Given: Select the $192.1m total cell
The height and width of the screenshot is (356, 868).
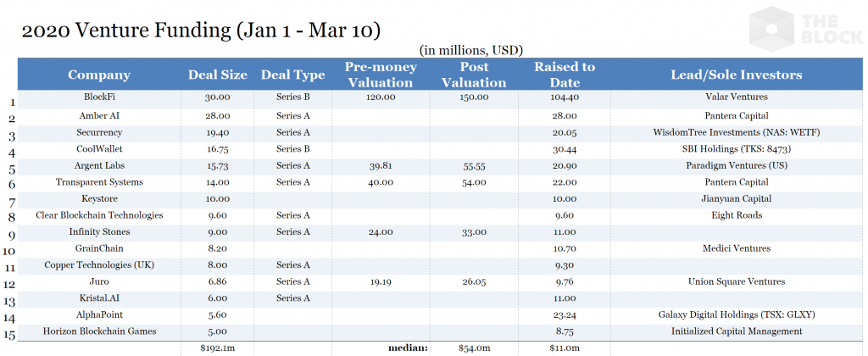Looking at the screenshot, I should [x=218, y=348].
